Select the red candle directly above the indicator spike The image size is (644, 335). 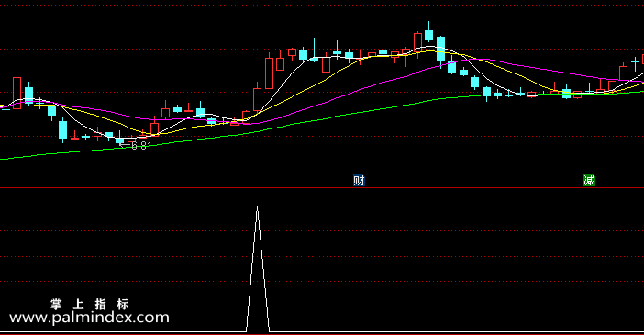(258, 98)
